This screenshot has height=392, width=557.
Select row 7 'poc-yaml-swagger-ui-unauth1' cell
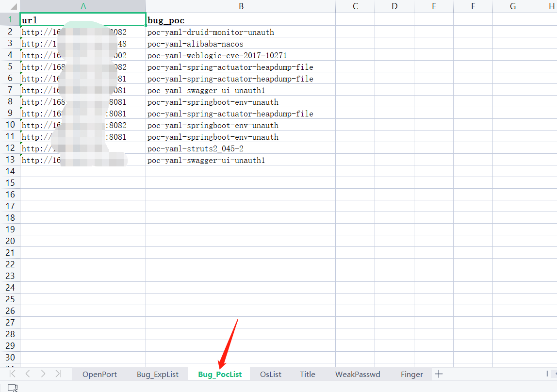pyautogui.click(x=241, y=90)
